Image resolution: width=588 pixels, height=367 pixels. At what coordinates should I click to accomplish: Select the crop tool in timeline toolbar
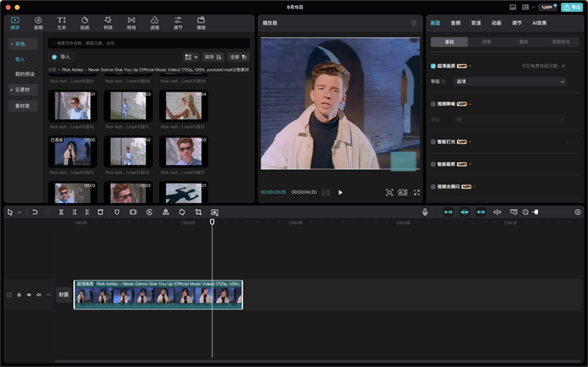pyautogui.click(x=198, y=212)
